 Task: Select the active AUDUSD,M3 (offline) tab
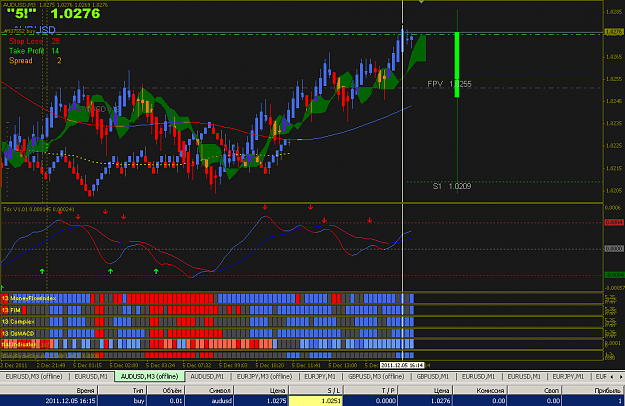click(149, 376)
